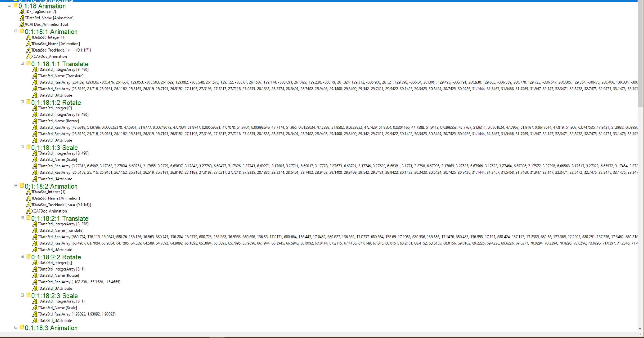Collapse the 0:1:18:1:3 Scale node
644x338 pixels.
pos(22,147)
